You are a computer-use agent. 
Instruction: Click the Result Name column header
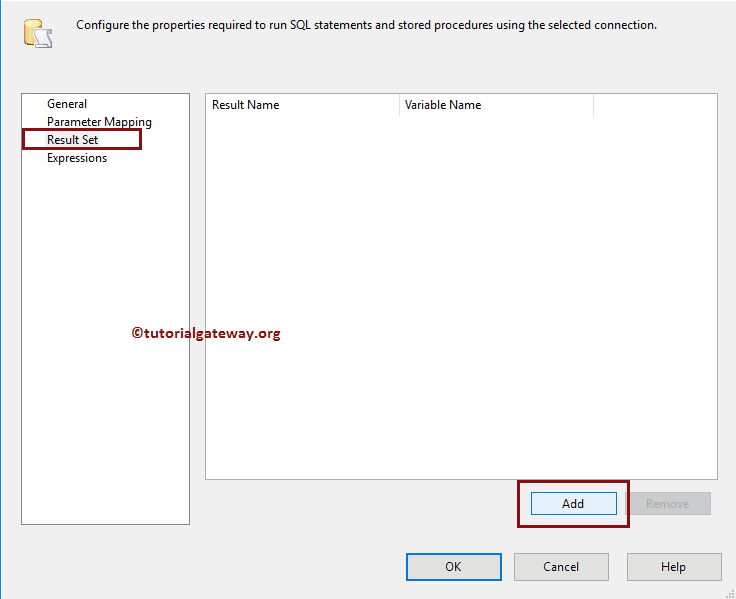click(302, 105)
